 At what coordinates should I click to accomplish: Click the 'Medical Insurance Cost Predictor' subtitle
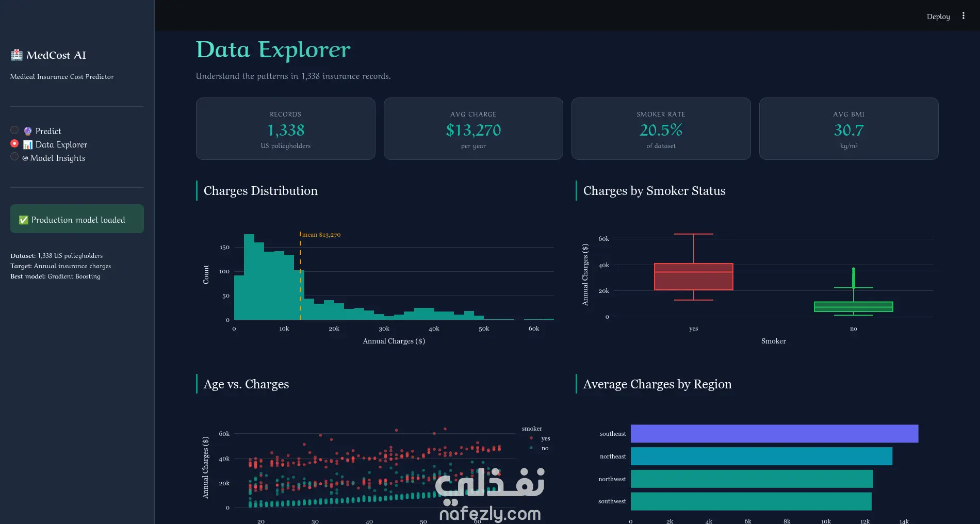62,77
